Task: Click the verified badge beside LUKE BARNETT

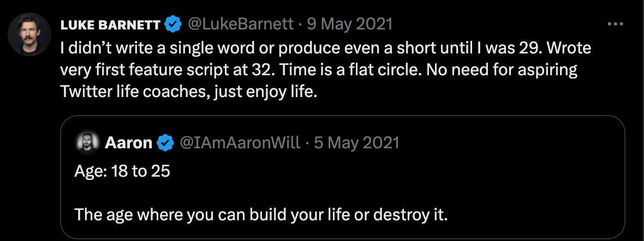Action: [x=174, y=25]
